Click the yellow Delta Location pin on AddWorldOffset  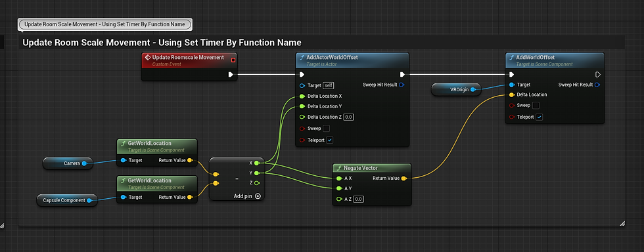click(511, 94)
